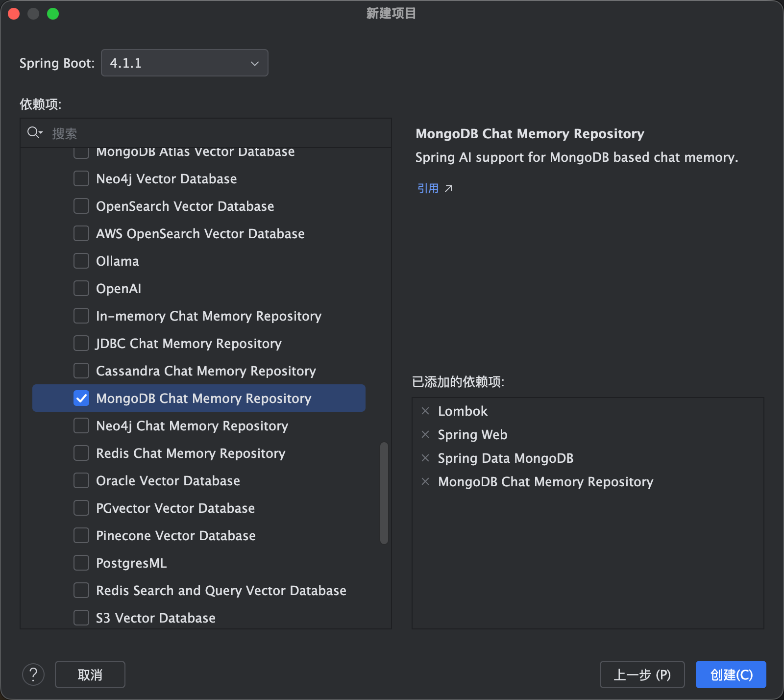
Task: Enable Redis Chat Memory Repository checkbox
Action: [x=81, y=453]
